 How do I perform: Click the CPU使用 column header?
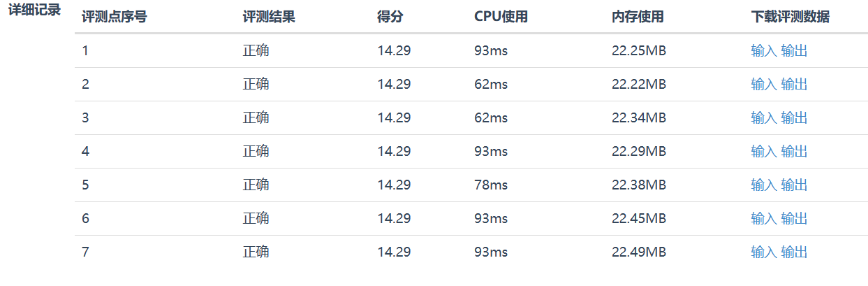point(501,17)
